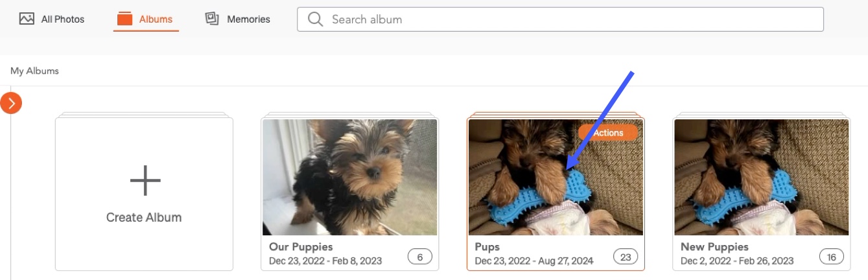Click the magnifying glass search icon

[x=315, y=19]
